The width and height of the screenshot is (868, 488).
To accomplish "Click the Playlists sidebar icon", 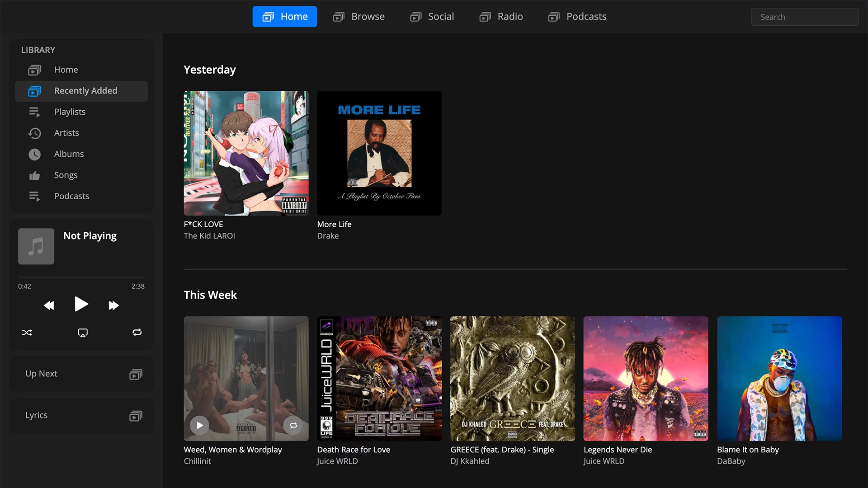I will (x=34, y=112).
